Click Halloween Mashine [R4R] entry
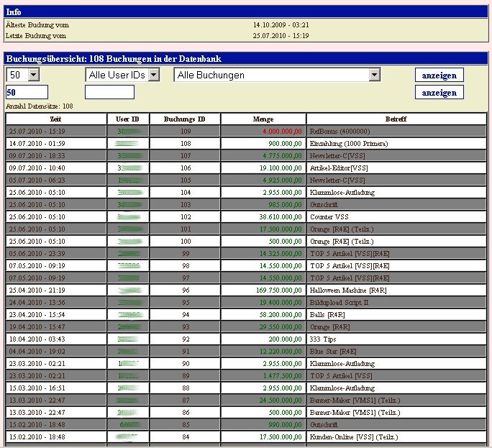Screen dimensions: 492x448 tap(348, 291)
